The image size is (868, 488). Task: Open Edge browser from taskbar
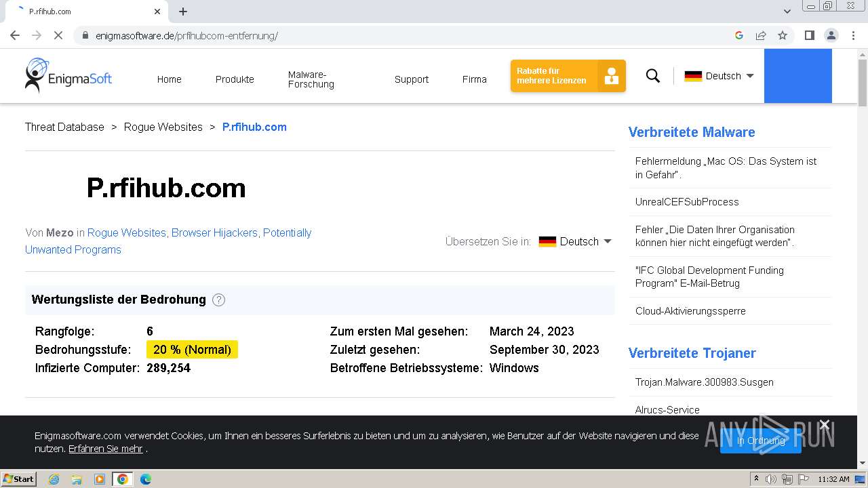click(x=145, y=479)
